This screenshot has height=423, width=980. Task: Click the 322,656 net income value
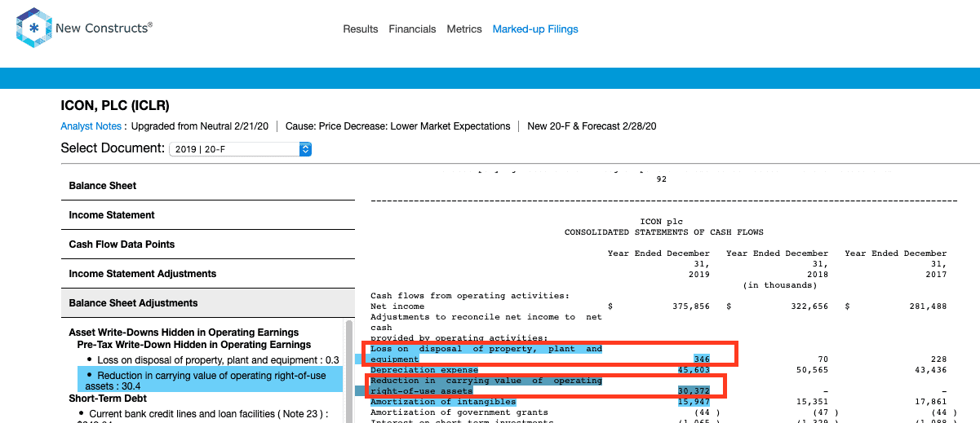809,306
